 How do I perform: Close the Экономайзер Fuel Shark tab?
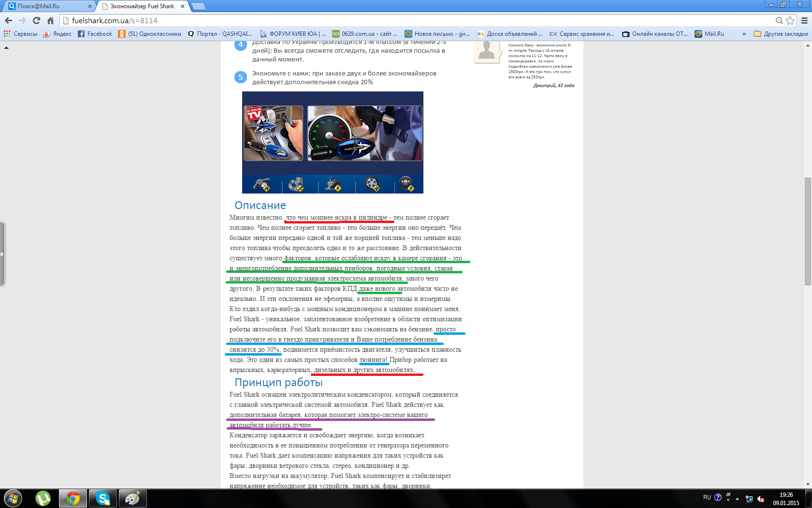coord(182,6)
